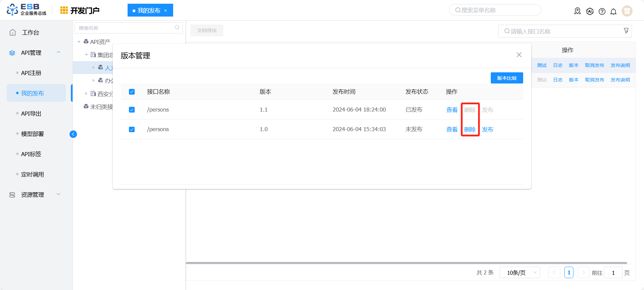Screen dimensions: 644x290
Task: Open the AI assistant icon in the header
Action: pos(590,11)
